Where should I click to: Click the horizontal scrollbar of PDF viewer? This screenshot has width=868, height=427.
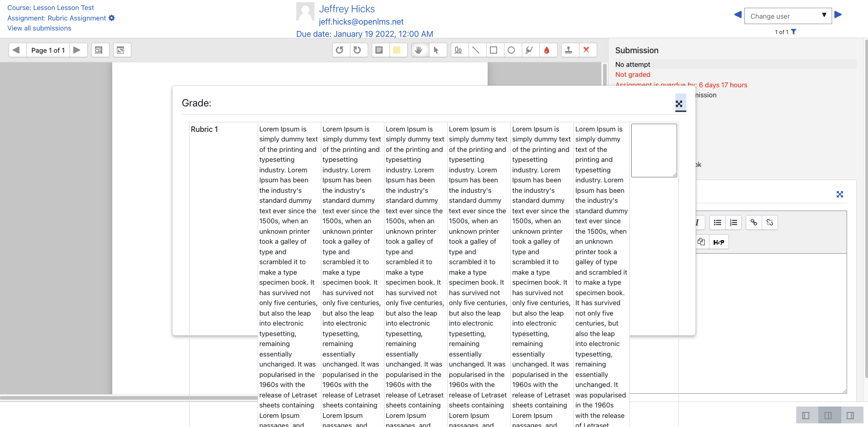[129, 398]
